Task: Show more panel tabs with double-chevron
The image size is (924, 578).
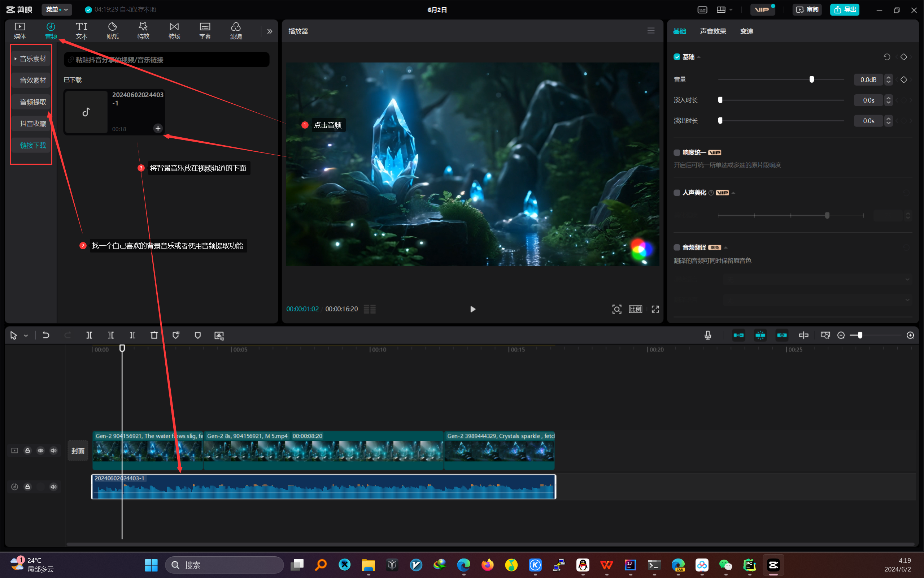Action: (270, 31)
